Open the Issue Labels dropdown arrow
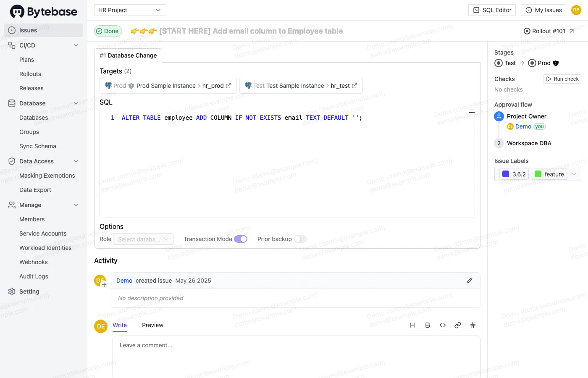This screenshot has width=588, height=378. point(574,173)
